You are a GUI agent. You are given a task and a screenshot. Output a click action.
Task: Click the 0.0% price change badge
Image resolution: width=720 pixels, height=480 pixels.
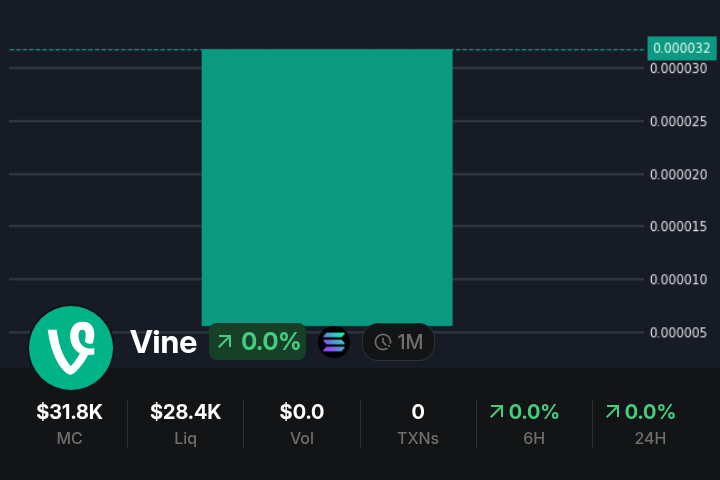[258, 342]
